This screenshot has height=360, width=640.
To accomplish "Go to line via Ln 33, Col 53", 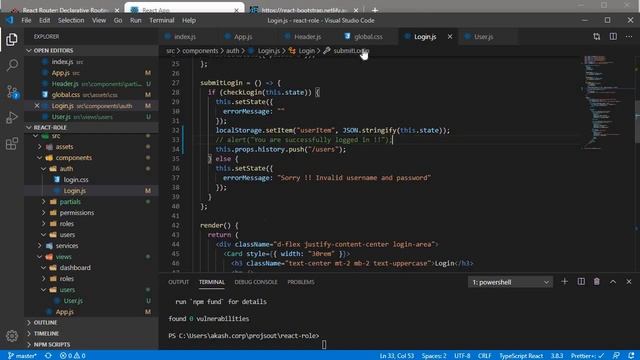I will [x=397, y=356].
